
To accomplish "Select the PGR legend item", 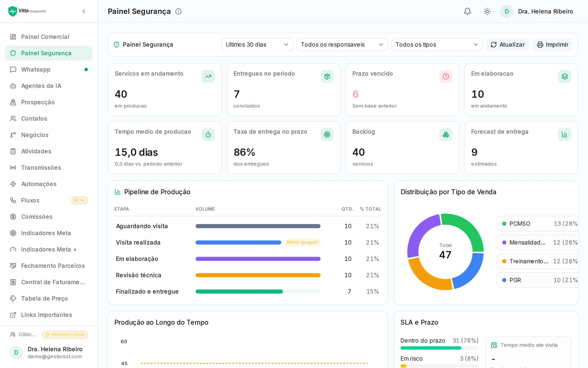I will [x=537, y=280].
